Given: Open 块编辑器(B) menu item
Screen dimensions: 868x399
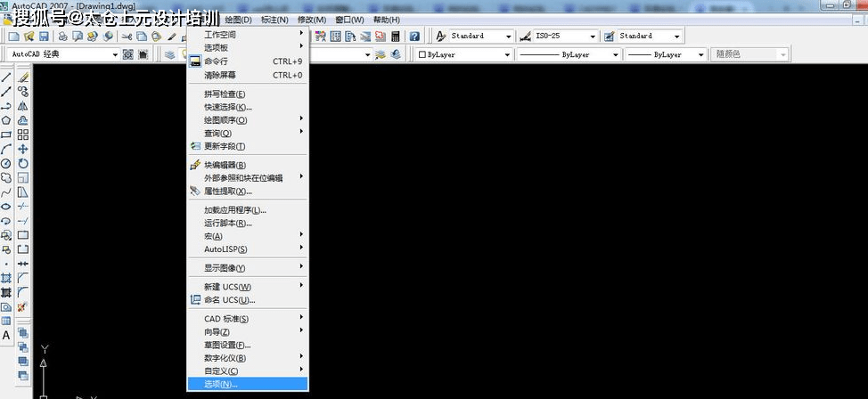Looking at the screenshot, I should (x=248, y=165).
